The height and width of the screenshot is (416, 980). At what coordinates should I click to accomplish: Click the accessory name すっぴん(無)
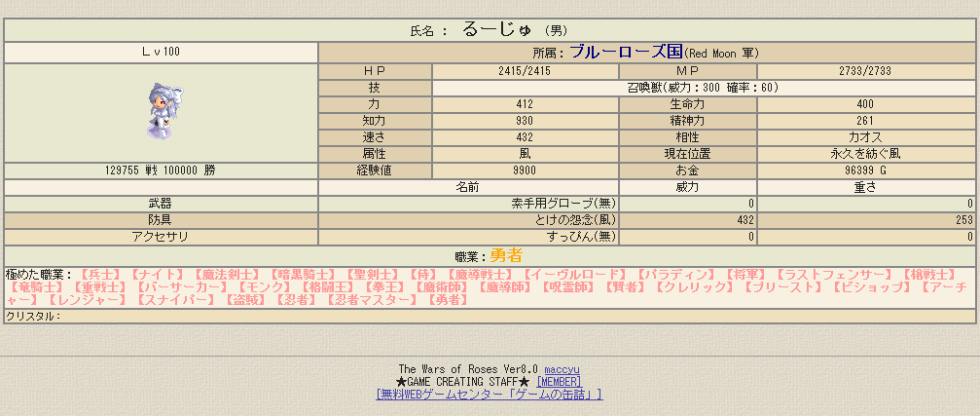point(581,237)
